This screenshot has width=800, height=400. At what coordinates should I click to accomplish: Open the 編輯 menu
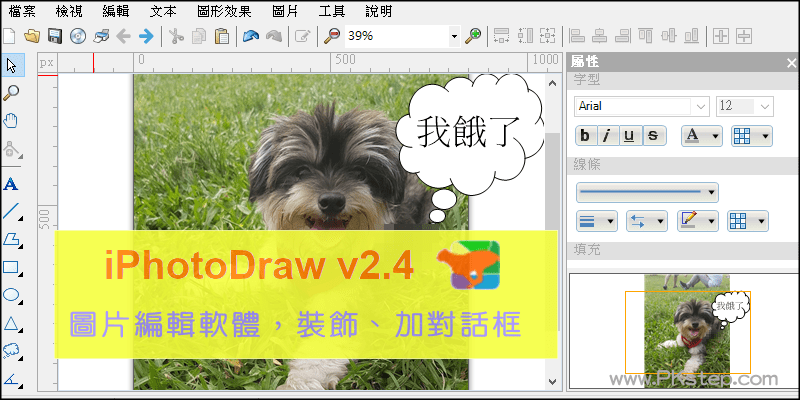coord(116,11)
